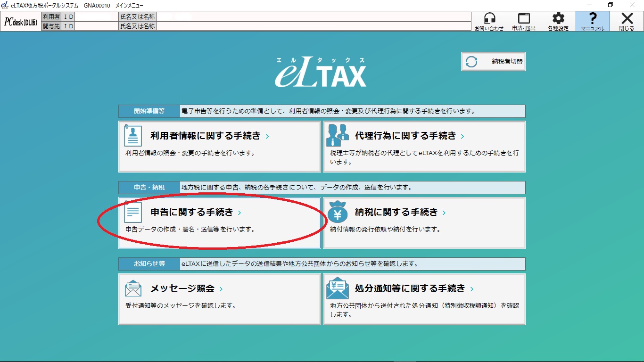Open the 申請・届出 window icon
Image resolution: width=644 pixels, height=362 pixels.
(524, 19)
